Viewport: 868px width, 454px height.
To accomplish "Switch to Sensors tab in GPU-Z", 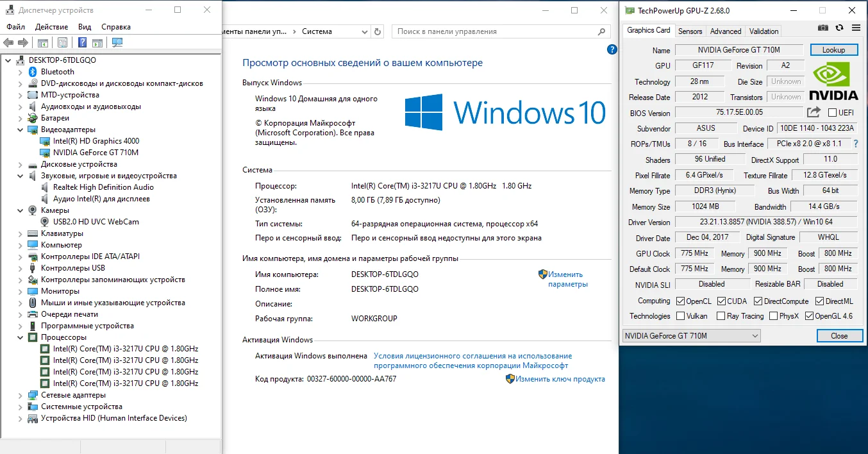I will (690, 31).
